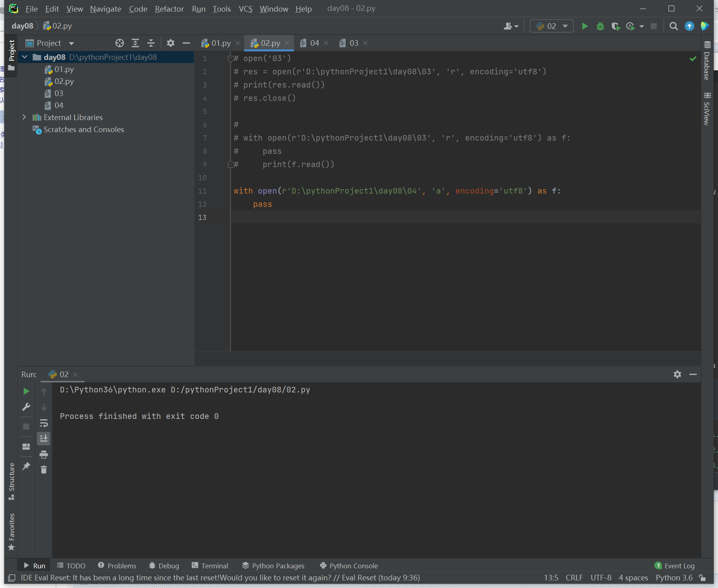
Task: Click the print icon in Run panel
Action: [44, 454]
